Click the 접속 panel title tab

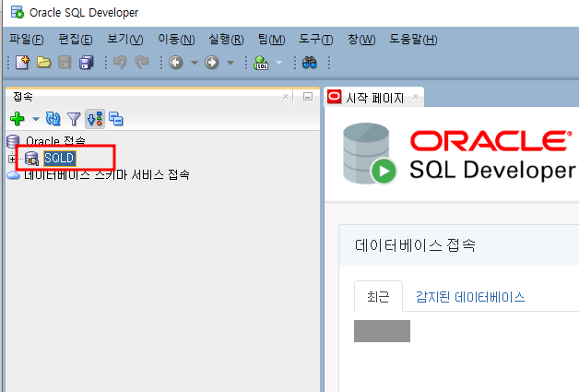(x=23, y=97)
